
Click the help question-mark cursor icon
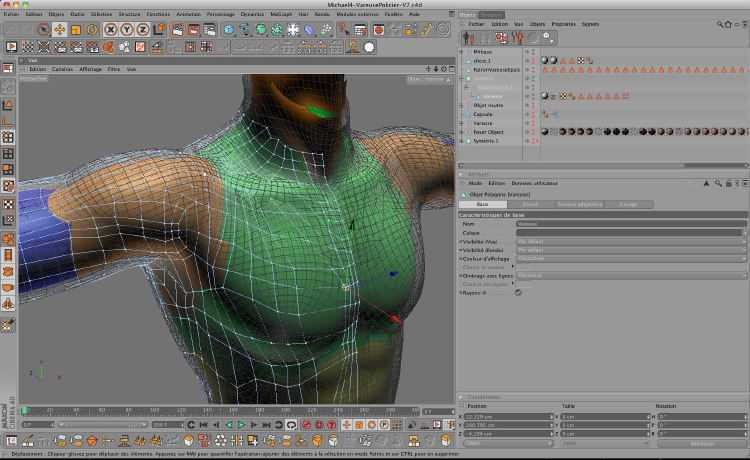click(343, 30)
